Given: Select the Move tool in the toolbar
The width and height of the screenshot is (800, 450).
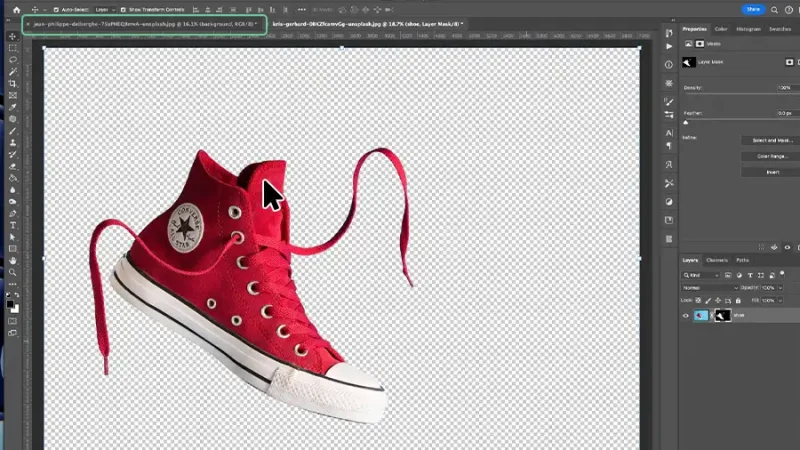Looking at the screenshot, I should 12,36.
